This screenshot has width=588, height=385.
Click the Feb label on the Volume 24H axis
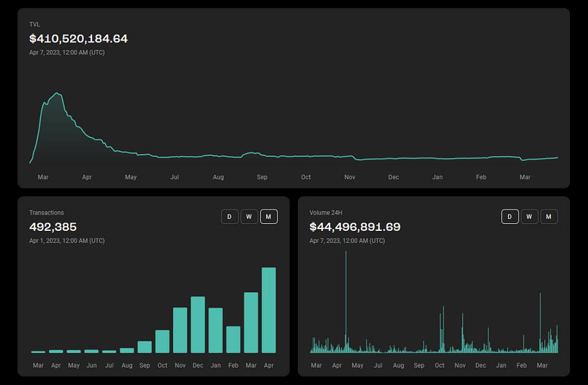[522, 366]
